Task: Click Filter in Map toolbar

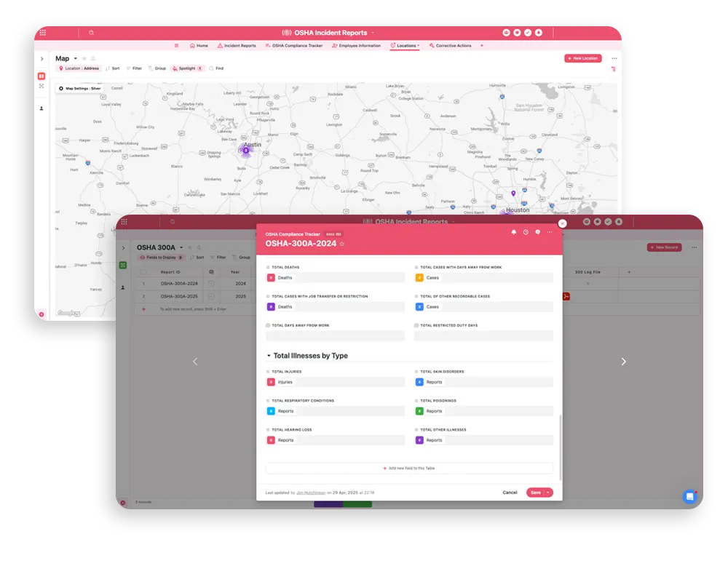Action: pos(134,68)
